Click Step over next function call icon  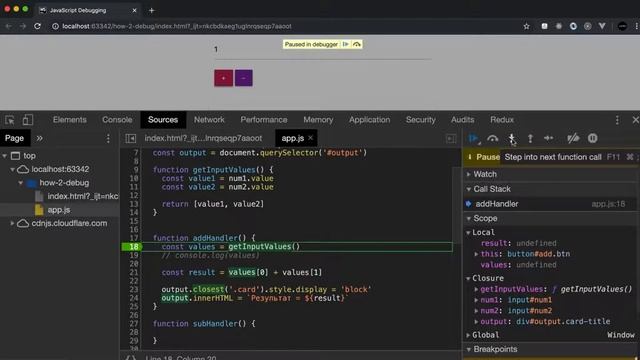(493, 138)
